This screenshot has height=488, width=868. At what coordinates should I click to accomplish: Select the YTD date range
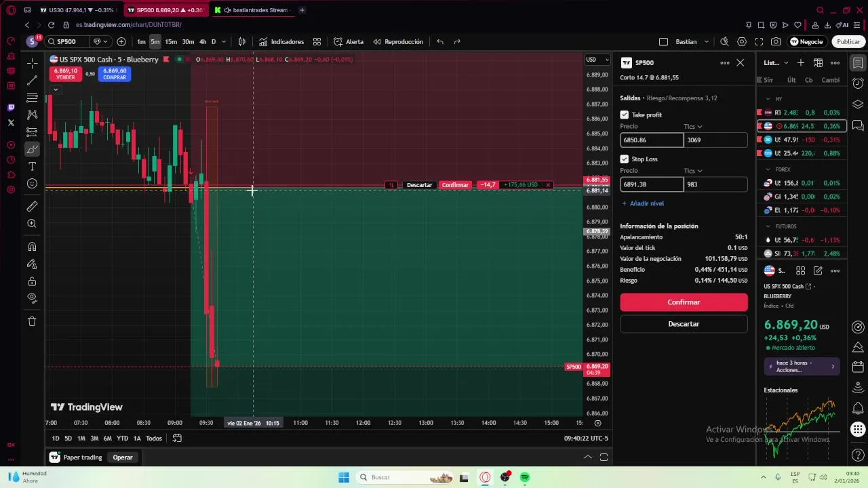point(122,439)
